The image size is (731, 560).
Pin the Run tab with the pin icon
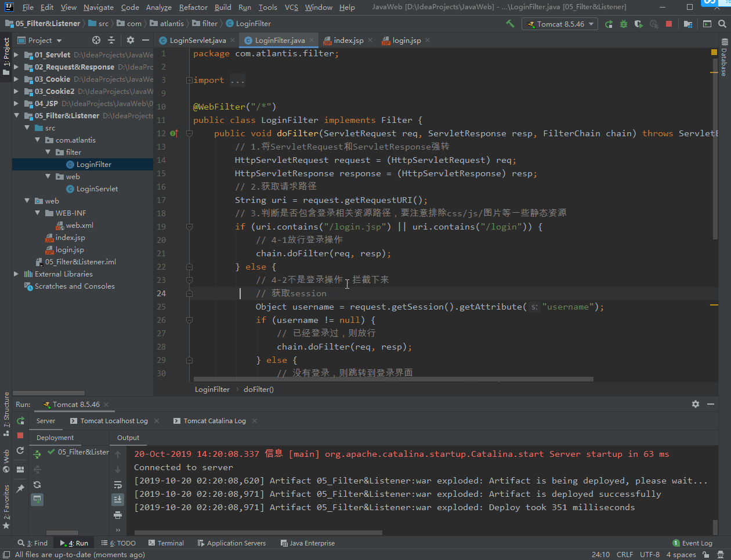coord(20,489)
